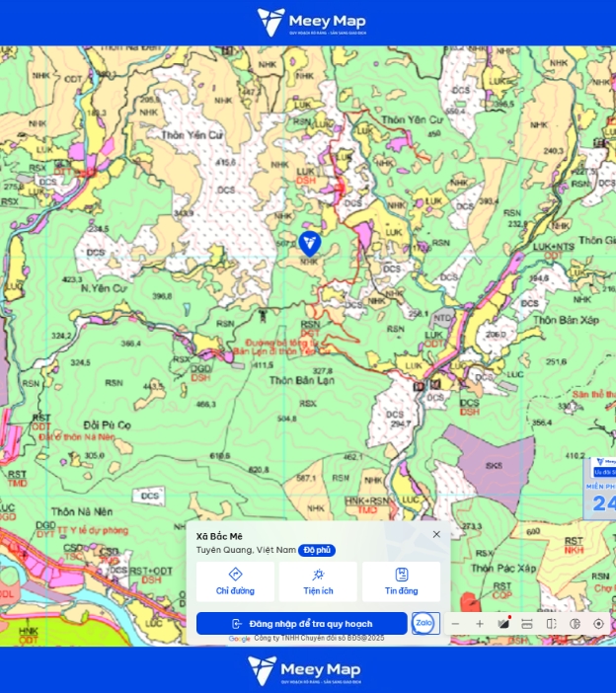
Task: Open the map opacity tool icon
Action: click(x=575, y=624)
